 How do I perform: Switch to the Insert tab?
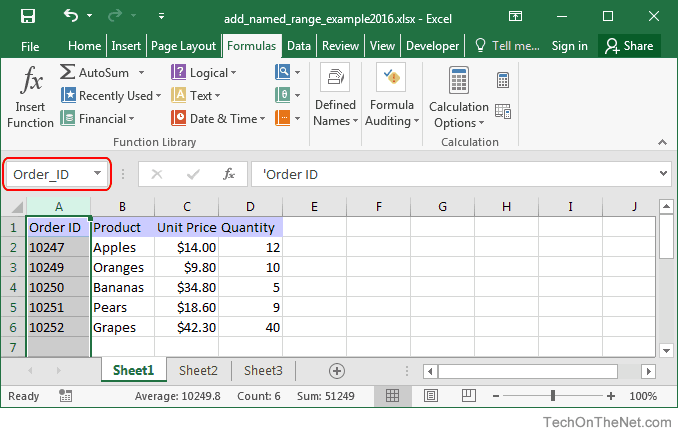(126, 46)
